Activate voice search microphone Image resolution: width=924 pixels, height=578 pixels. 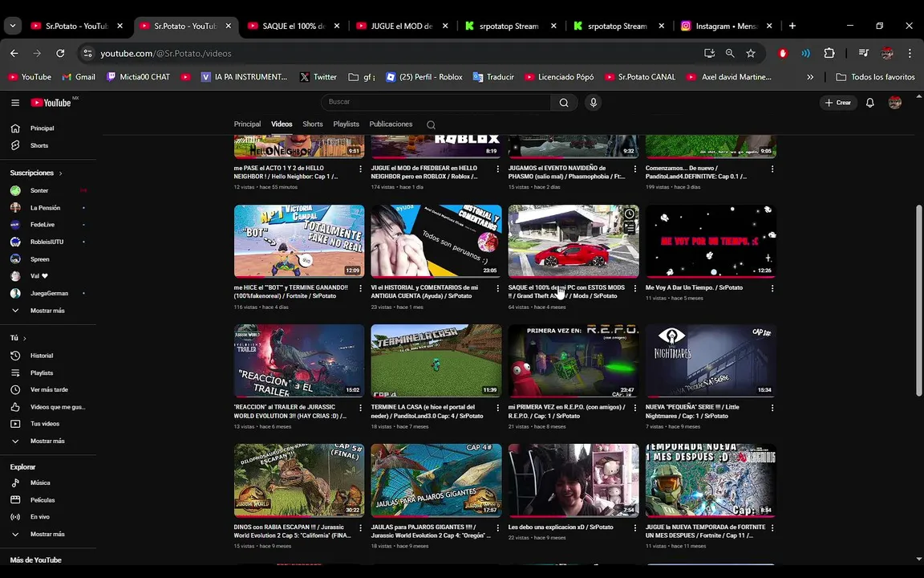click(594, 103)
